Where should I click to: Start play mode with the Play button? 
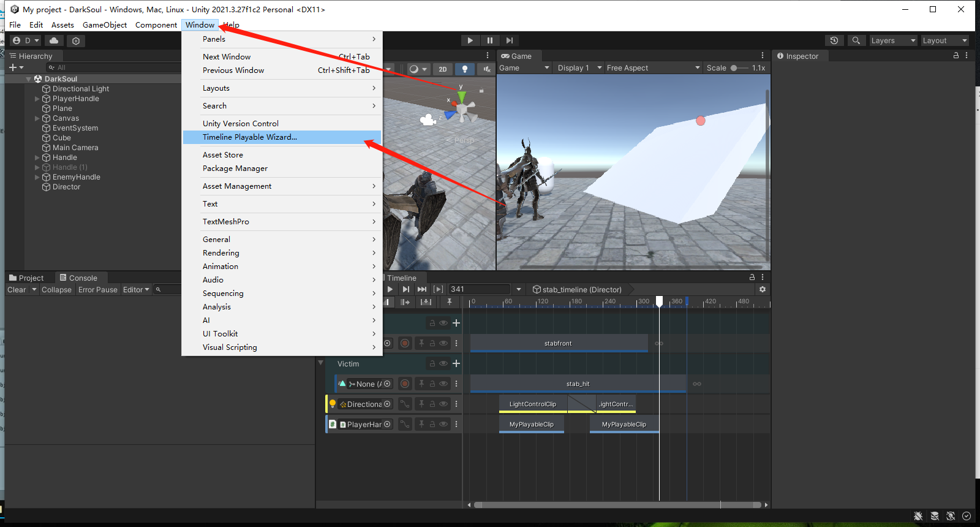coord(470,40)
